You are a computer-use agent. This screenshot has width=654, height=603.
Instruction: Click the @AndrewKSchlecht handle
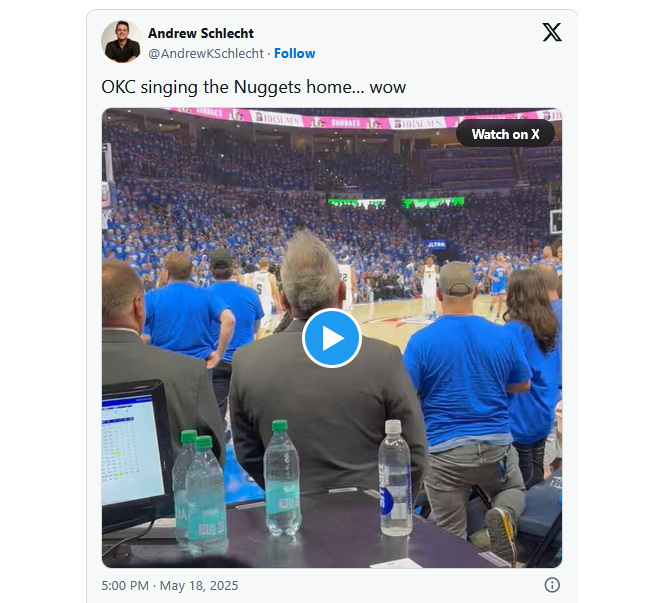[206, 53]
